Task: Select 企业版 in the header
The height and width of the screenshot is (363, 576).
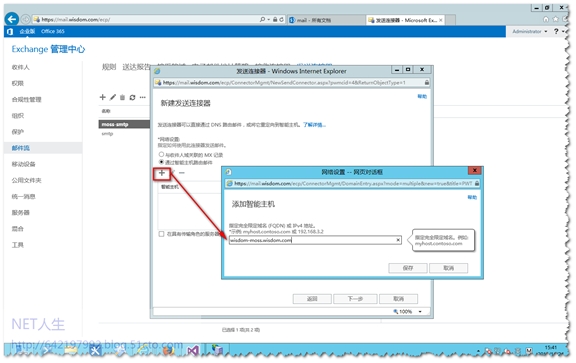Action: click(x=27, y=32)
